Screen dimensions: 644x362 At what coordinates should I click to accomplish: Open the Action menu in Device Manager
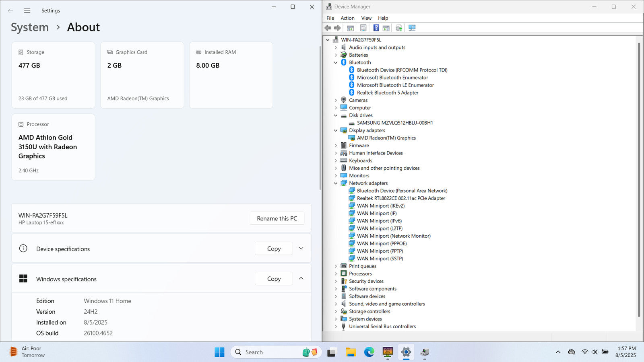[347, 18]
